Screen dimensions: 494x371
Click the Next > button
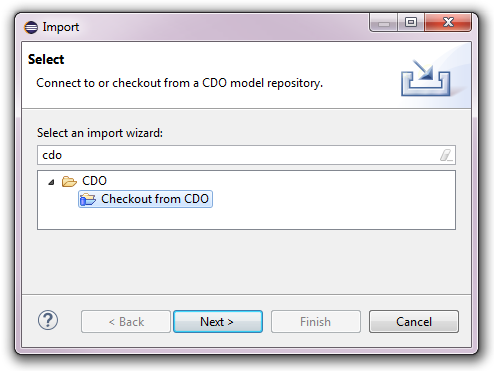point(218,322)
